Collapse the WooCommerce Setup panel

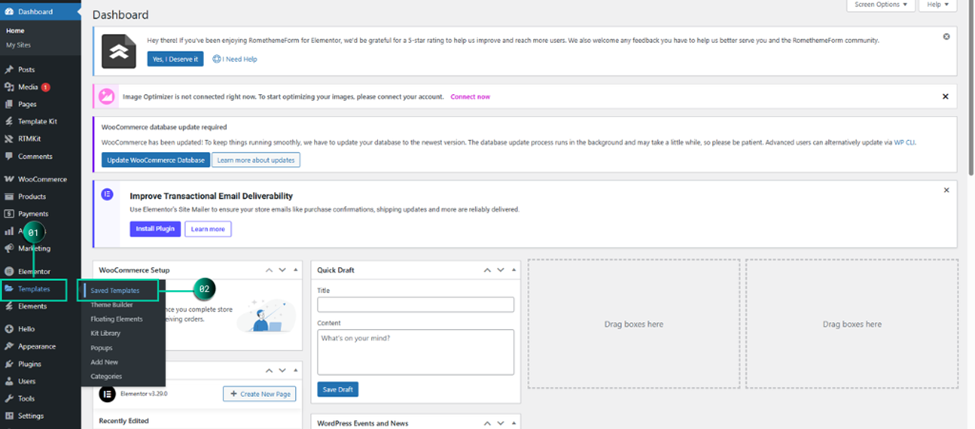[295, 270]
